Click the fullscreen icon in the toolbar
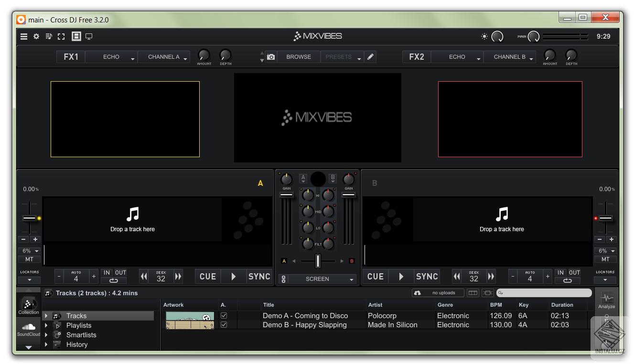The image size is (634, 364). [x=61, y=36]
